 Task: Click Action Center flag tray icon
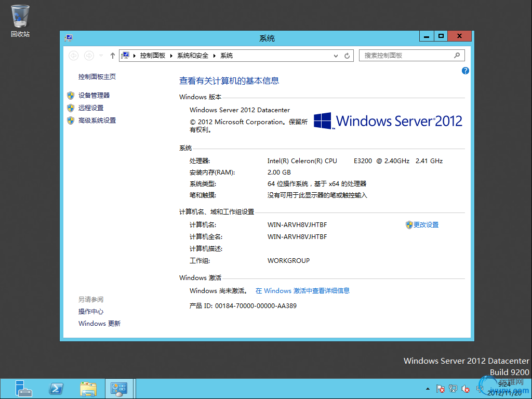tap(441, 389)
